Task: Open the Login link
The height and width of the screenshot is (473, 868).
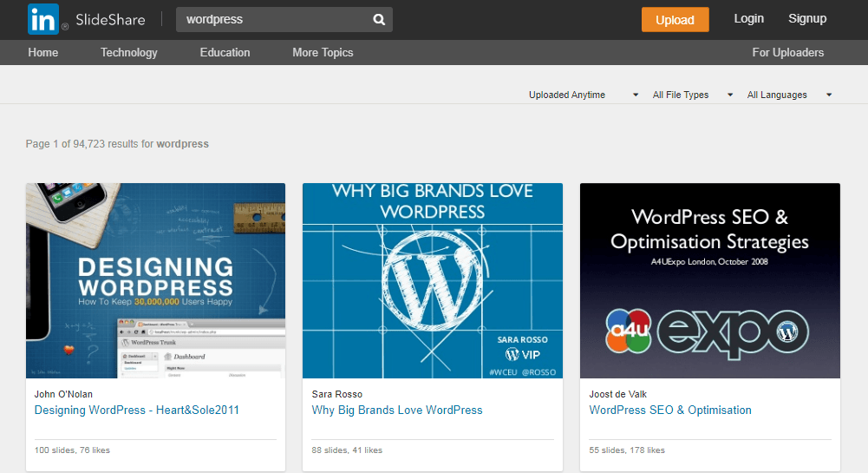Action: click(x=748, y=19)
